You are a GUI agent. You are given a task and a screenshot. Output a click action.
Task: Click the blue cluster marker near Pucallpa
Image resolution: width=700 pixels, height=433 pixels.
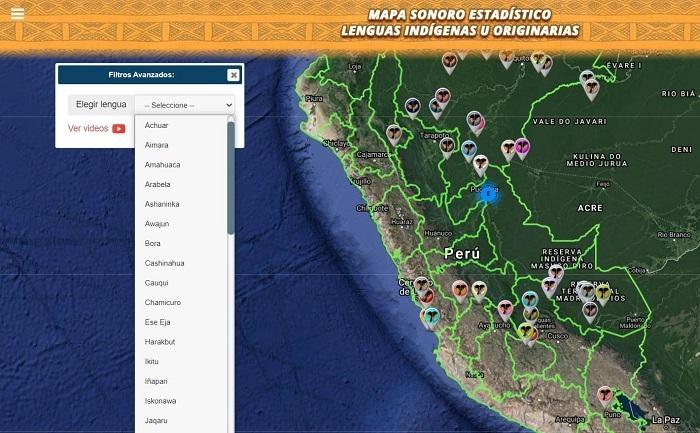coord(489,195)
